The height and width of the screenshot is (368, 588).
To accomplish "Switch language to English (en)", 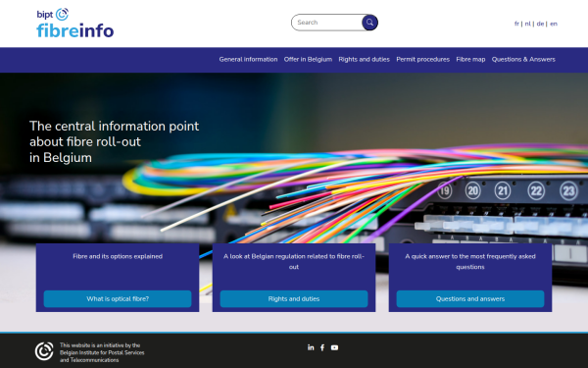I will tap(554, 24).
